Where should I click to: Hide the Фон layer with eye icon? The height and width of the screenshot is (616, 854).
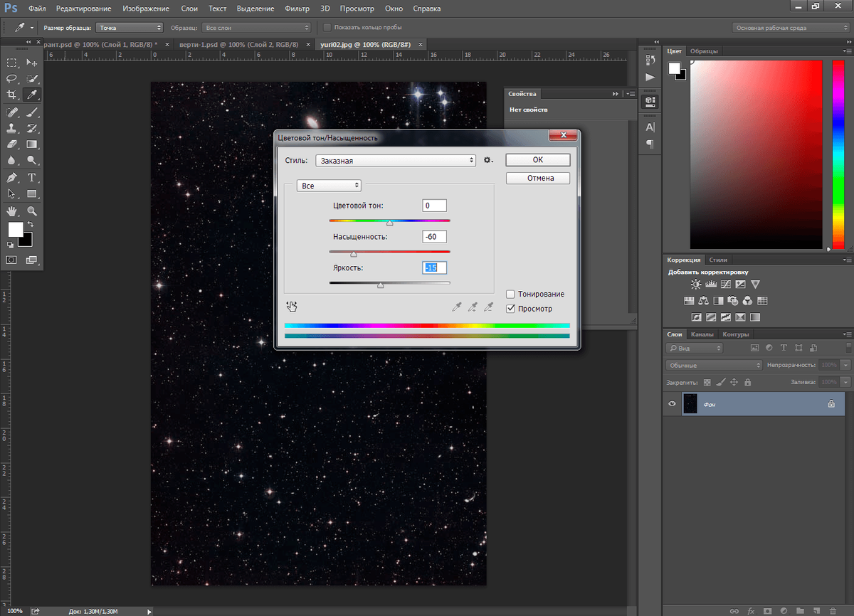click(x=672, y=403)
